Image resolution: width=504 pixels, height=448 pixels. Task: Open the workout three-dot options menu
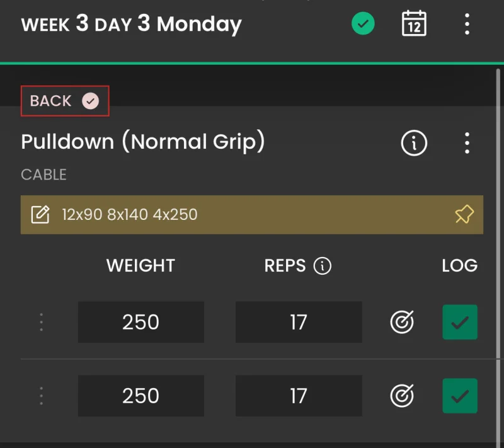click(x=467, y=24)
